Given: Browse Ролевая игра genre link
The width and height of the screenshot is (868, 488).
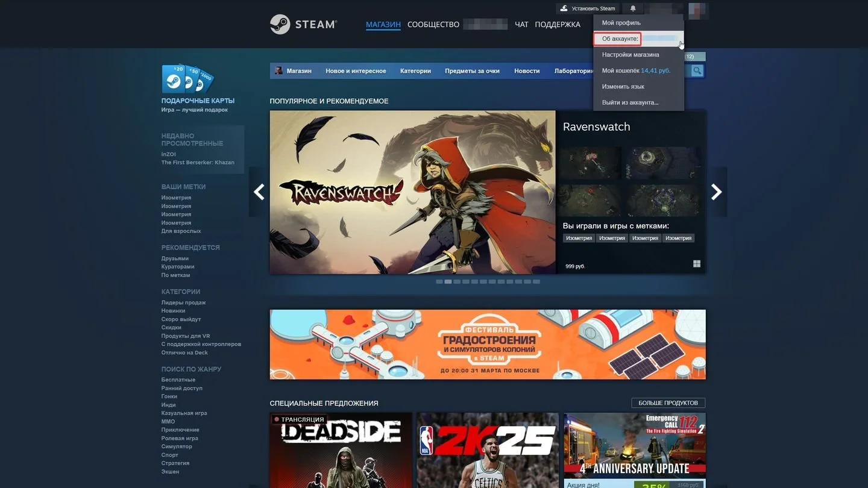Looking at the screenshot, I should pyautogui.click(x=180, y=439).
